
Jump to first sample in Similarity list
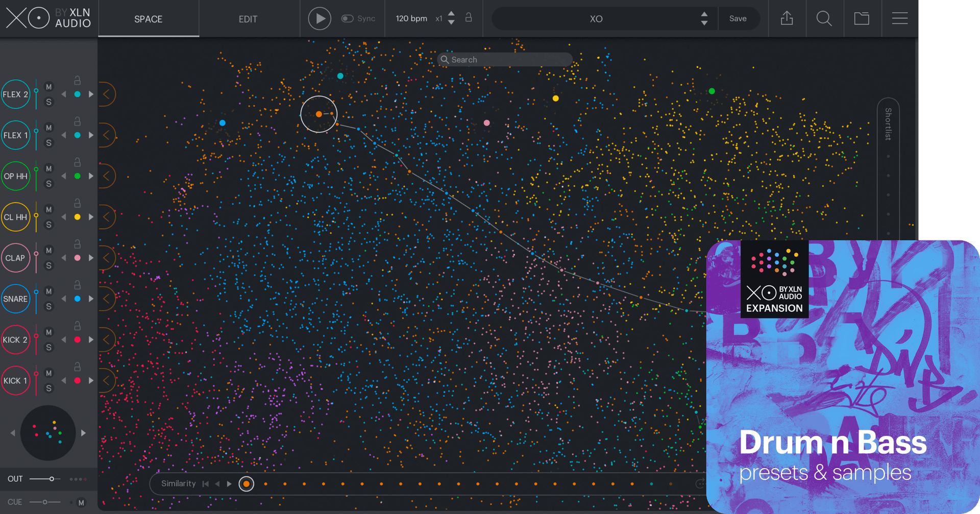point(205,484)
